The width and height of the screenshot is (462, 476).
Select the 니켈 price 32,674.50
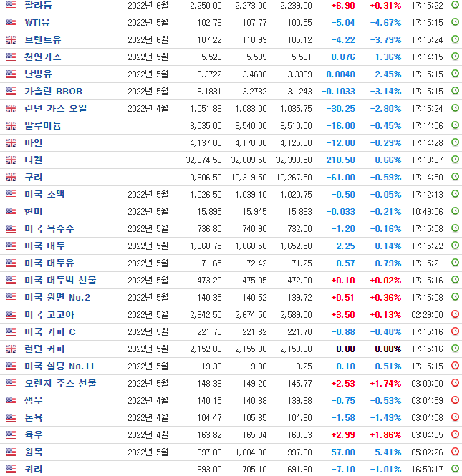204,160
